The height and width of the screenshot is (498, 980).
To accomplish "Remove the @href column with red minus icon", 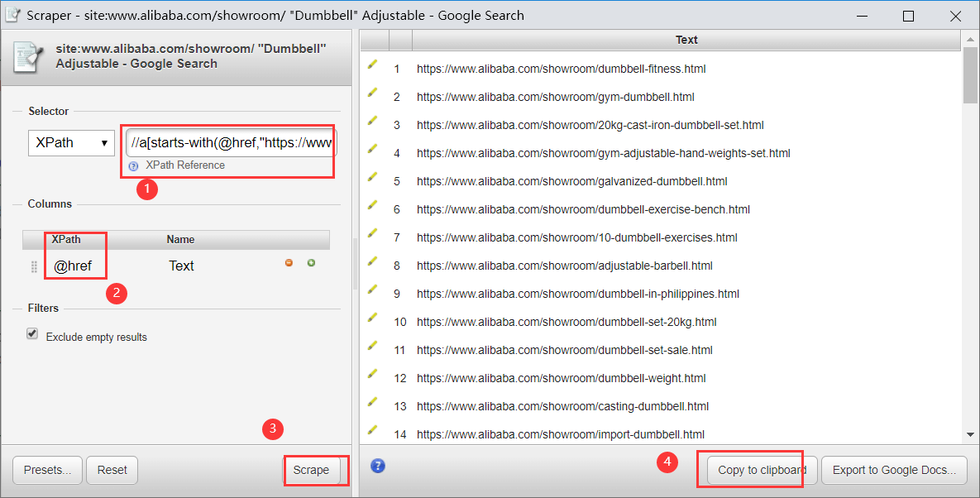I will click(289, 263).
